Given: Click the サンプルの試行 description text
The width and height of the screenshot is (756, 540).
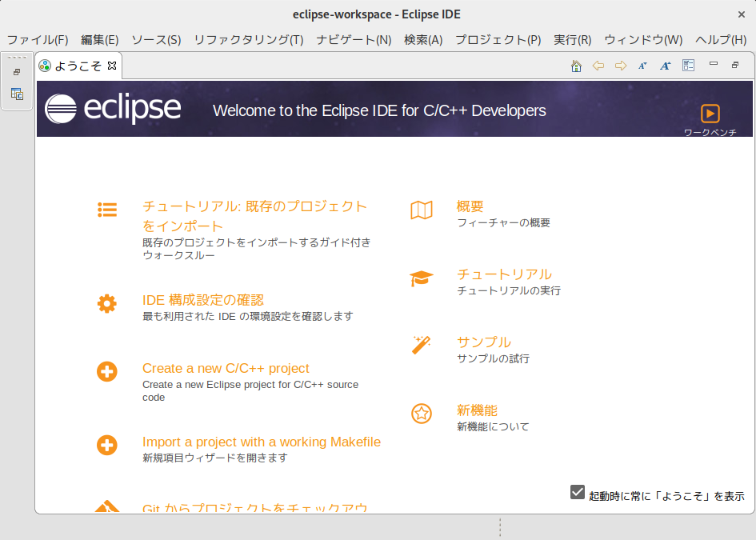Looking at the screenshot, I should click(x=494, y=358).
